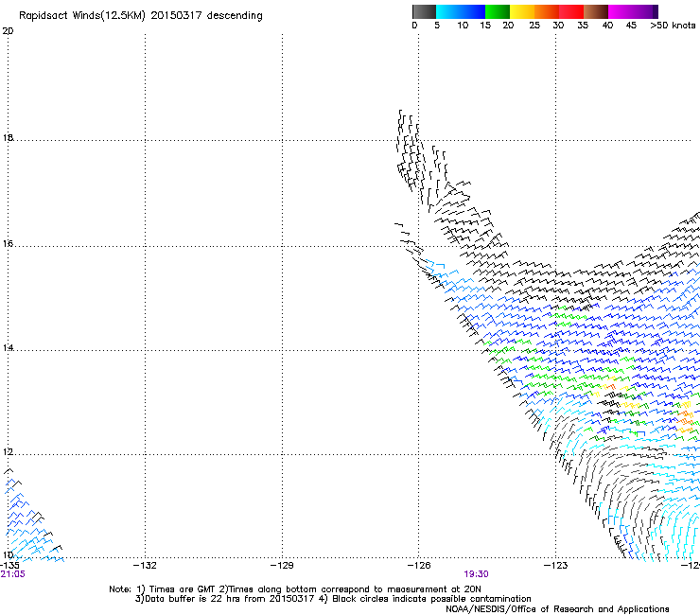700x615 pixels.
Task: Click the magenta 40-45 knots legend swatch
Action: tap(621, 11)
